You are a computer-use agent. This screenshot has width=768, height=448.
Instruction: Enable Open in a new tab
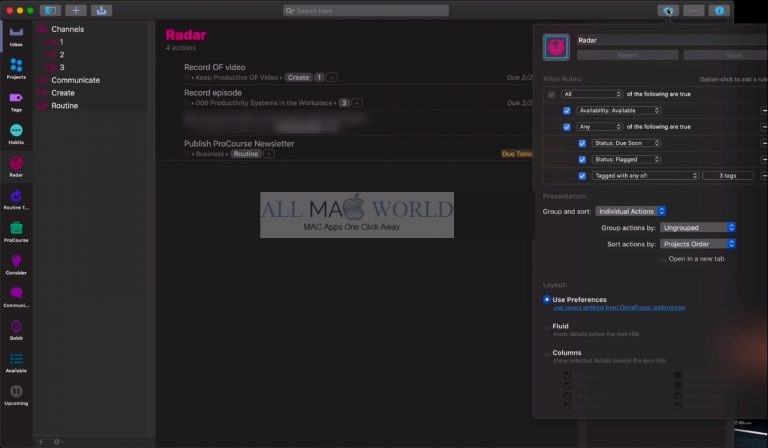pos(663,259)
